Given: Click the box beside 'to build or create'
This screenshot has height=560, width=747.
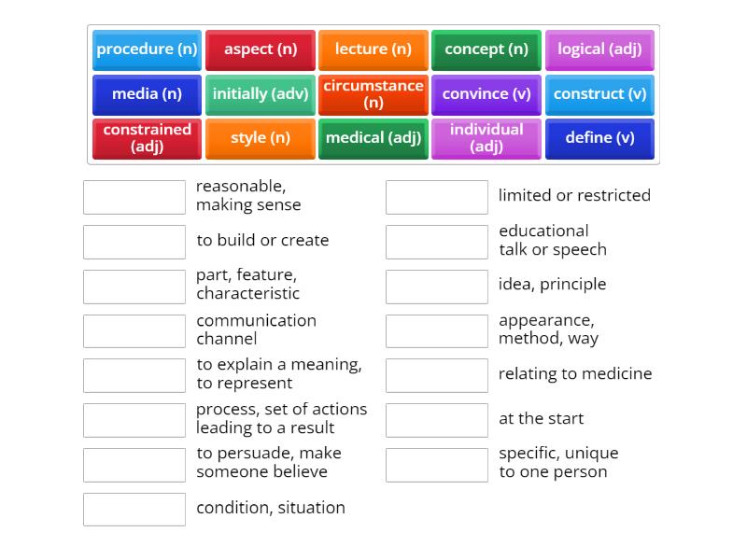Looking at the screenshot, I should pyautogui.click(x=134, y=241).
